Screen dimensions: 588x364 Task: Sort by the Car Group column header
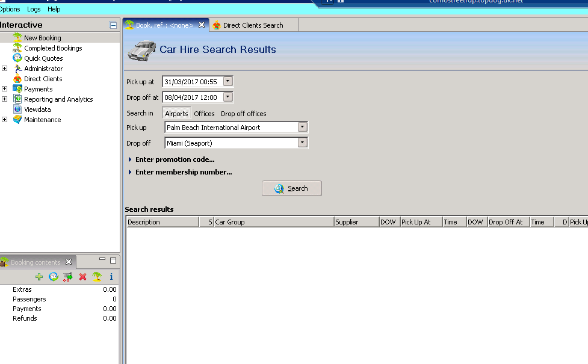pyautogui.click(x=274, y=222)
